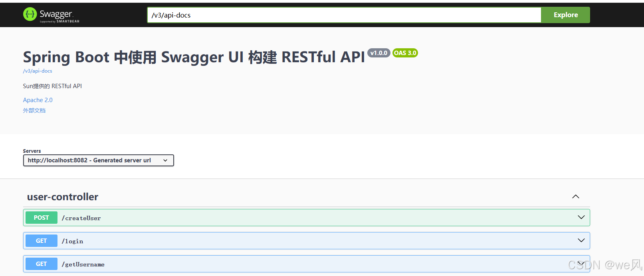Image resolution: width=644 pixels, height=276 pixels.
Task: Select the user-controller tag heading
Action: (62, 197)
